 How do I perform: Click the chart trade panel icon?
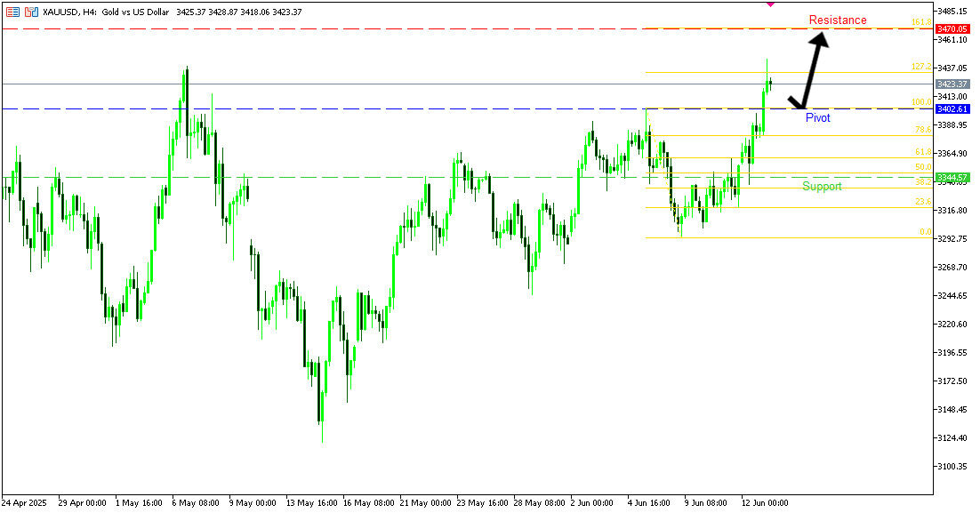tap(31, 12)
